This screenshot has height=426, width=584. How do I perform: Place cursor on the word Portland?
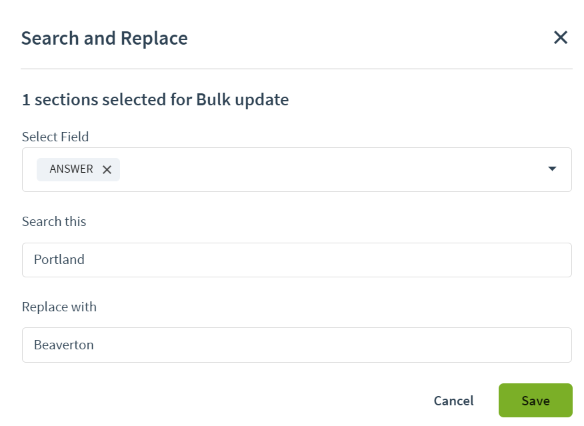(59, 260)
